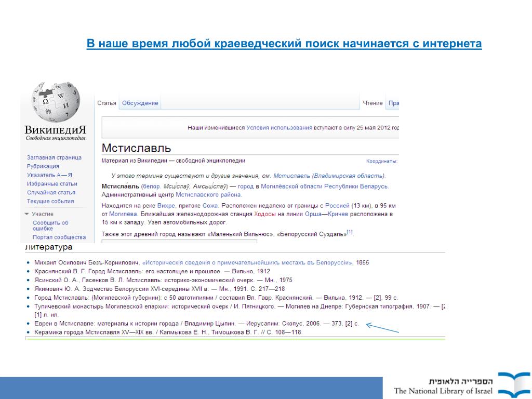Image resolution: width=532 pixels, height=399 pixels.
Task: Collapse the Участие sidebar section
Action: point(39,214)
